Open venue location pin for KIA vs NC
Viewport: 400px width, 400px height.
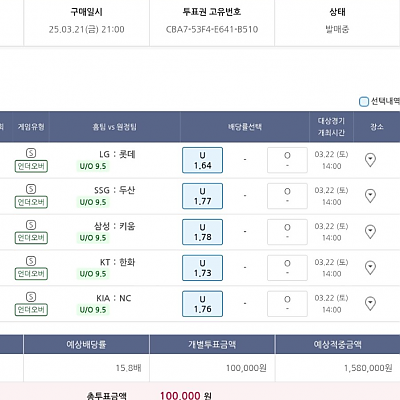[x=370, y=304]
